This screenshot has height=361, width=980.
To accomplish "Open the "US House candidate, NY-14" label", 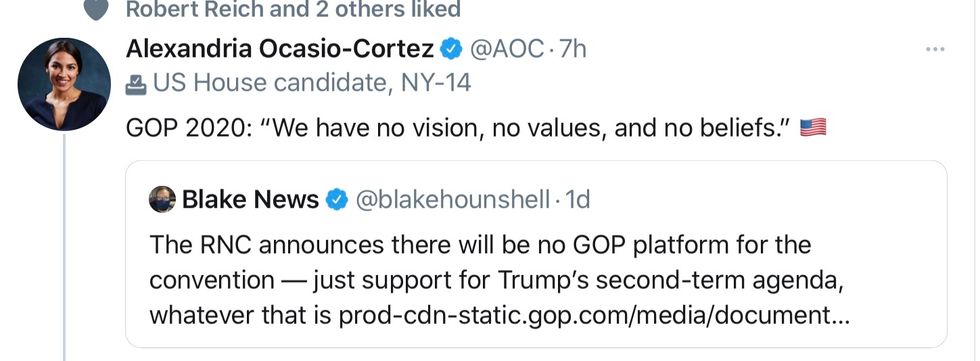I will coord(312,82).
